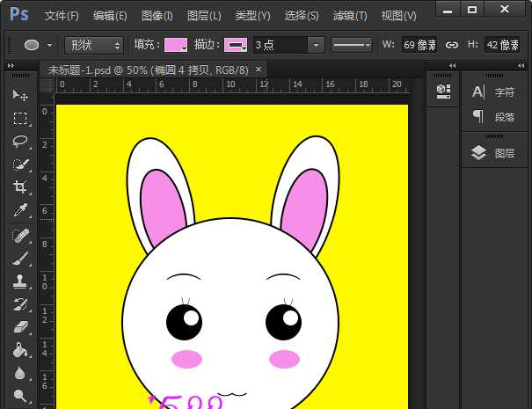The image size is (532, 409).
Task: Open the 图层(L) menu
Action: click(x=204, y=16)
